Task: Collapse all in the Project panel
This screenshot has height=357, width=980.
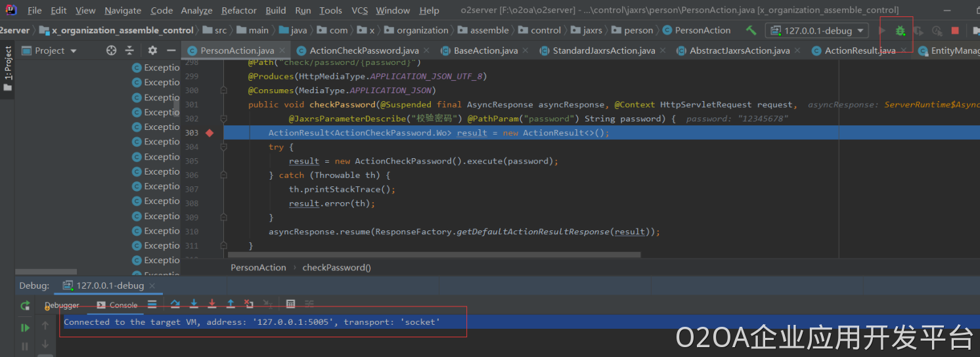Action: click(129, 51)
